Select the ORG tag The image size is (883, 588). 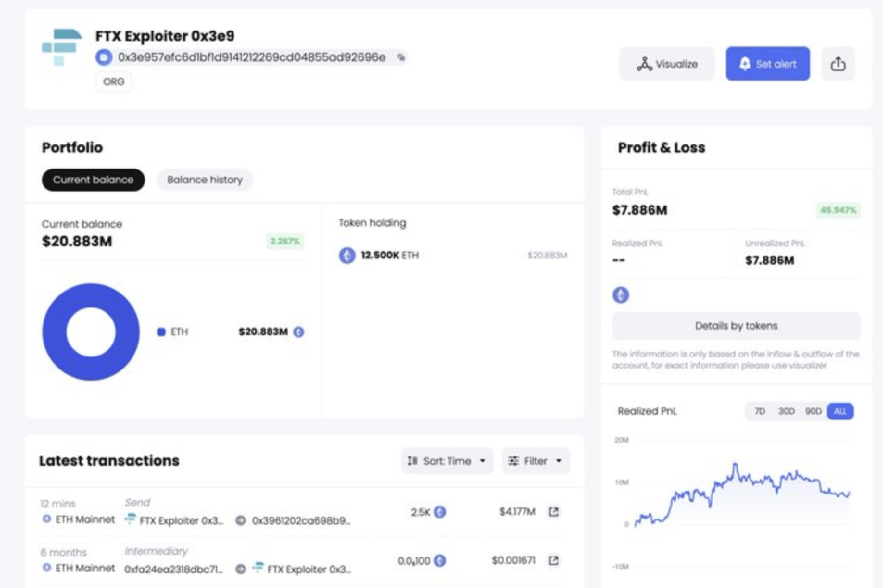114,82
